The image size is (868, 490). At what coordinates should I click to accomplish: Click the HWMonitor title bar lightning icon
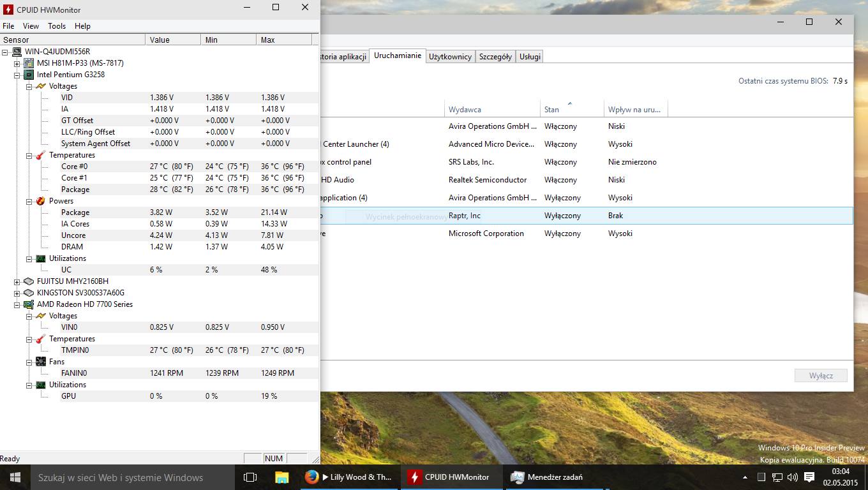click(x=8, y=10)
